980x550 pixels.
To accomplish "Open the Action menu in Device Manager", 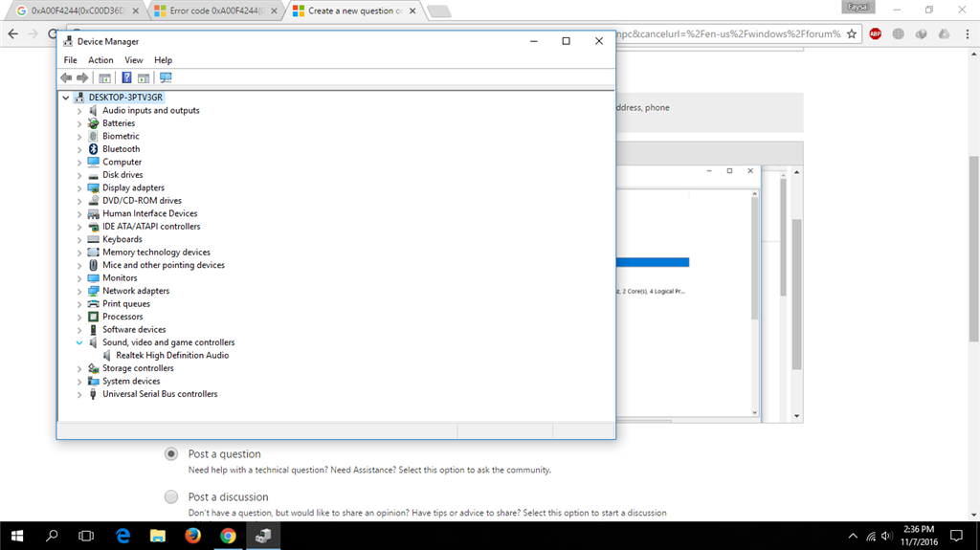I will 100,60.
